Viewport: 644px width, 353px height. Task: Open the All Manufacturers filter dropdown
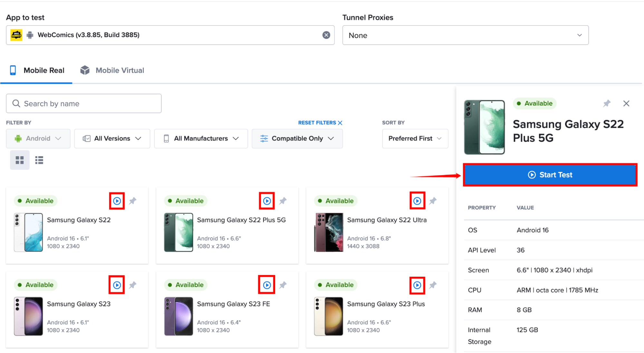[201, 138]
